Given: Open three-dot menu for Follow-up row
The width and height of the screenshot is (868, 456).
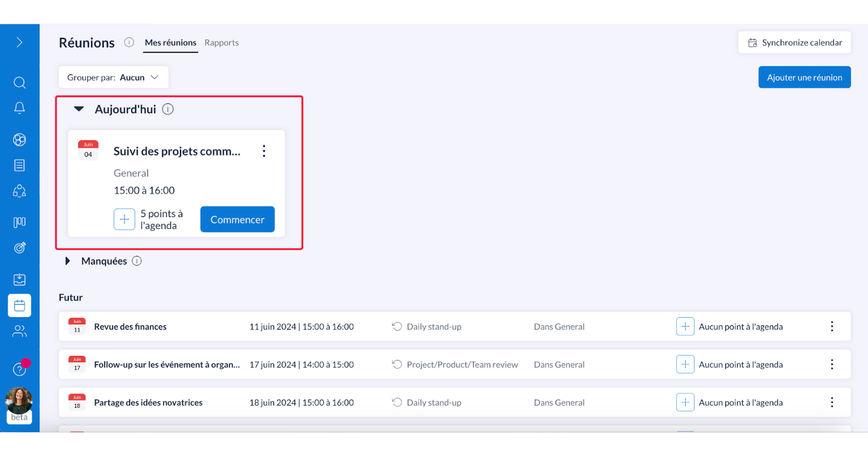Looking at the screenshot, I should (832, 364).
